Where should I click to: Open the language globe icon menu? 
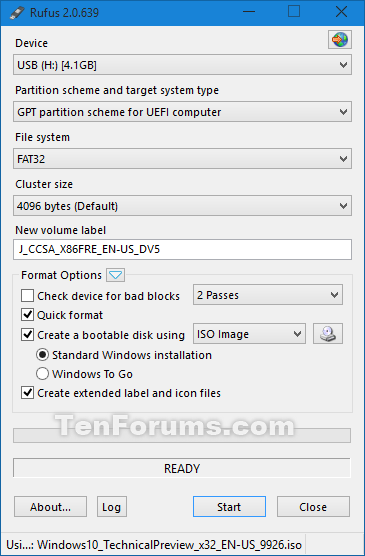[x=340, y=39]
